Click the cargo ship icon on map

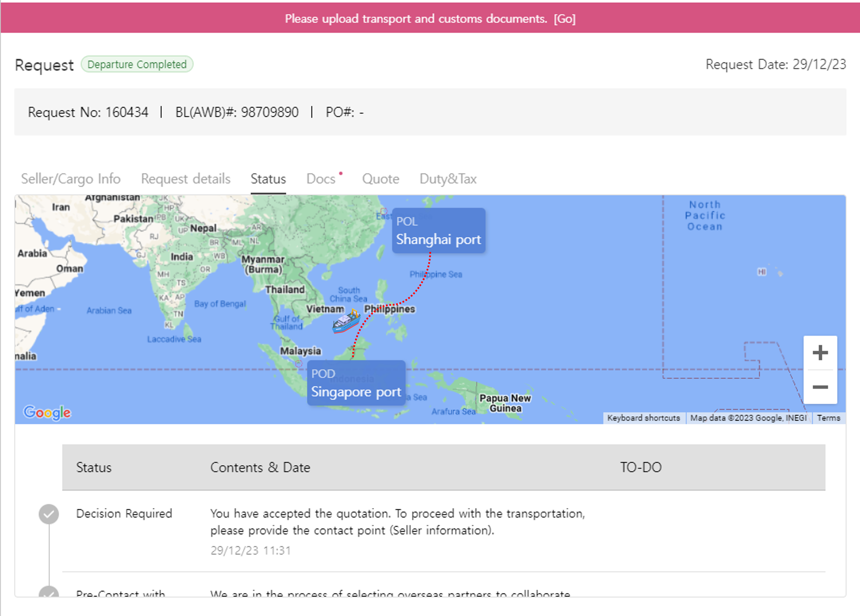click(x=346, y=322)
